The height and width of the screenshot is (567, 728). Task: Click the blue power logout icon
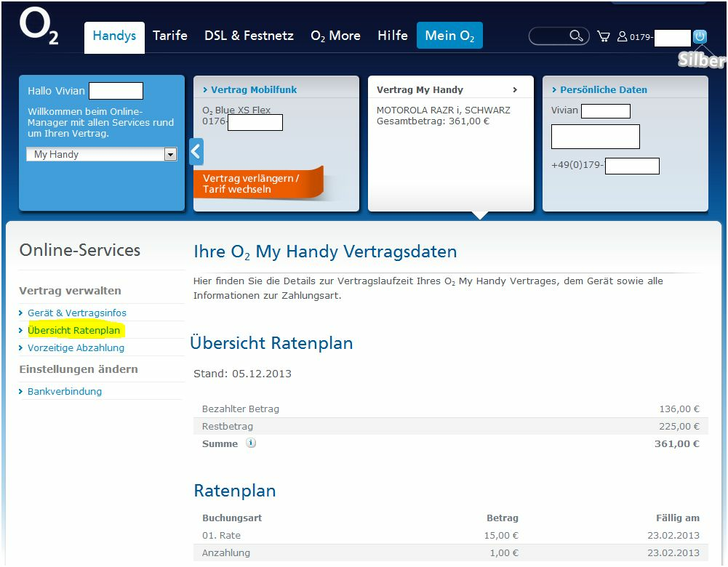(x=700, y=36)
